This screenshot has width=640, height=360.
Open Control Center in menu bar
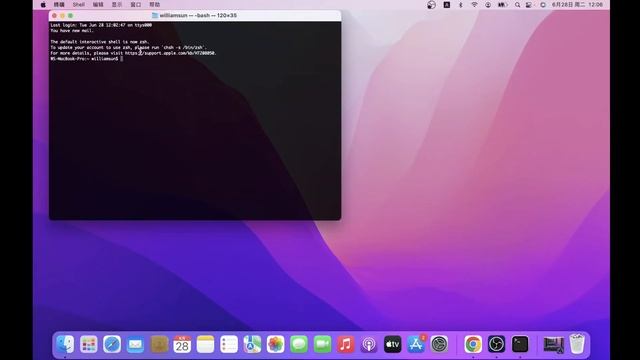click(529, 4)
